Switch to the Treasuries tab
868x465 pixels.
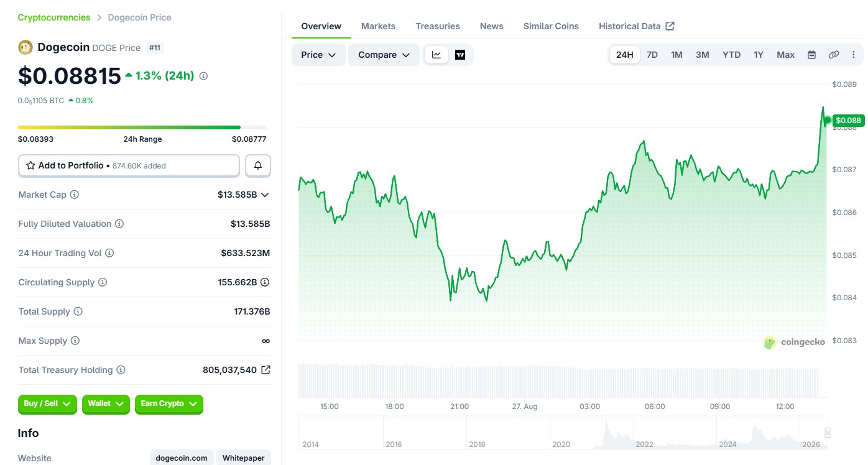click(x=438, y=26)
